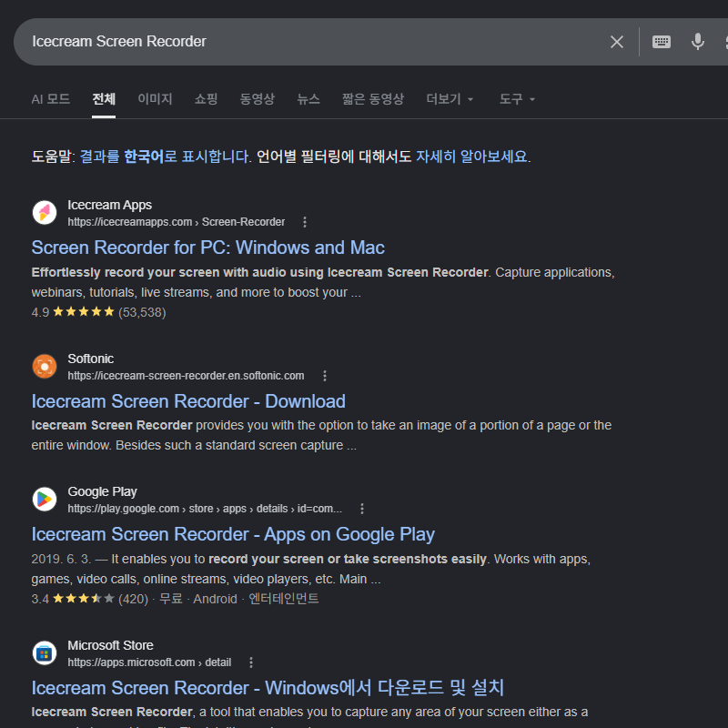Click the Microsoft Store favicon
728x728 pixels.
(45, 652)
